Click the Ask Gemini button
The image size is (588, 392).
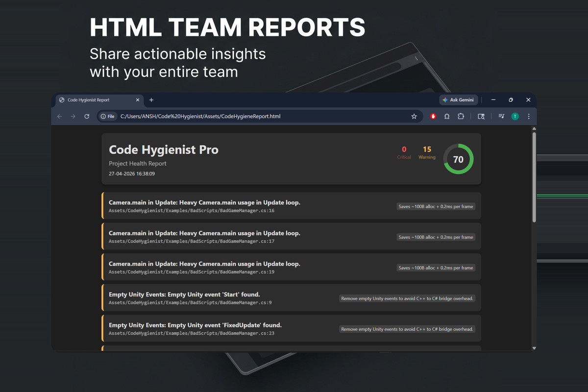point(458,100)
